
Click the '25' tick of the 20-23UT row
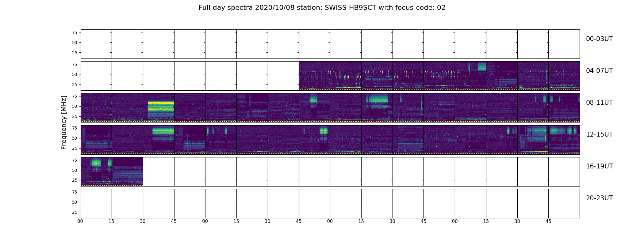(x=75, y=212)
